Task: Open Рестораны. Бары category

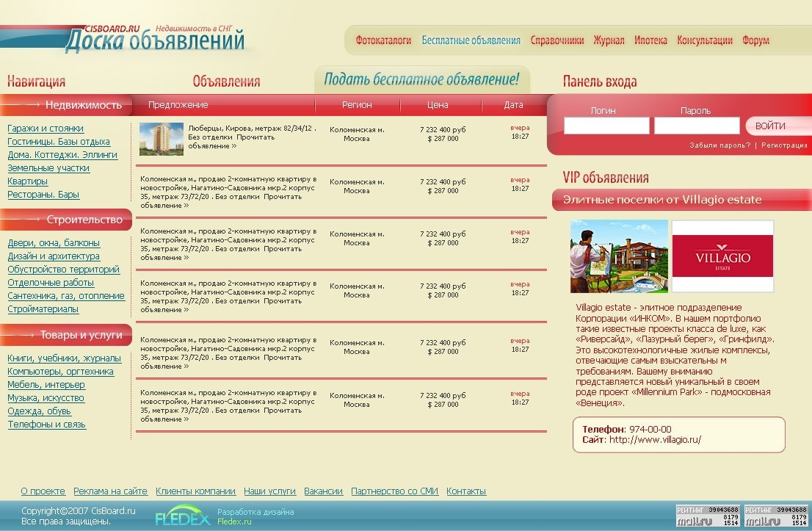Action: 43,195
